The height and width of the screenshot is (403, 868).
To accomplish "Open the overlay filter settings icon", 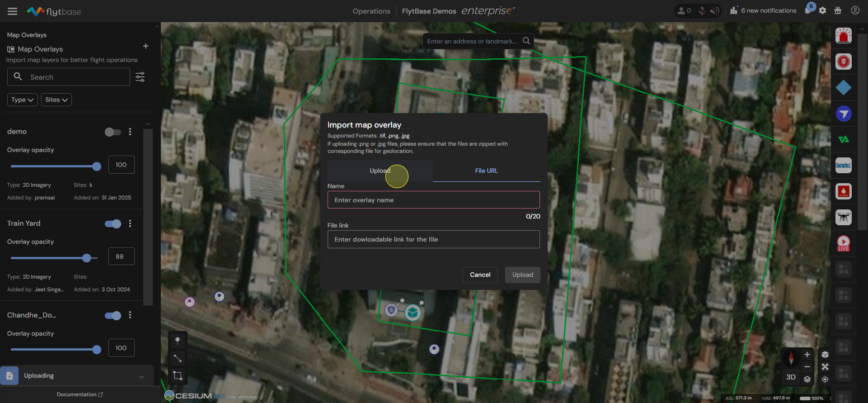I will click(140, 77).
